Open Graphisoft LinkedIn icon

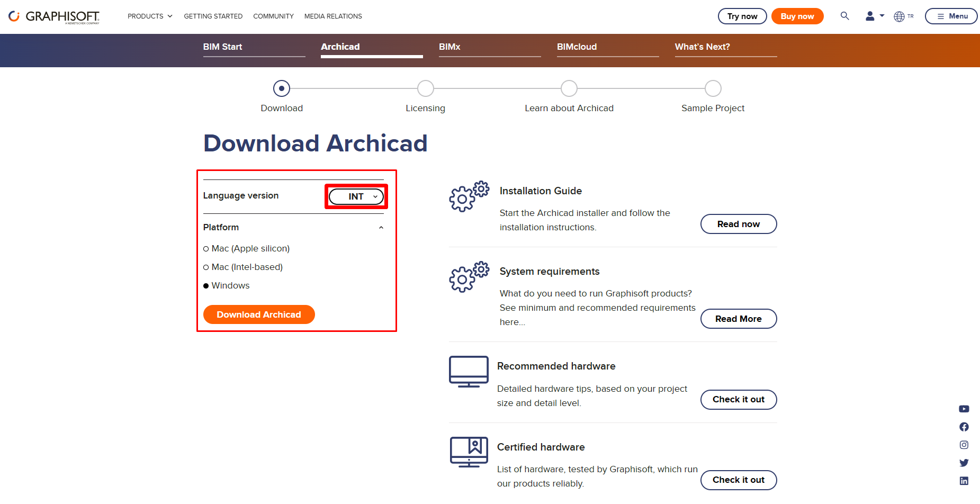click(x=964, y=481)
